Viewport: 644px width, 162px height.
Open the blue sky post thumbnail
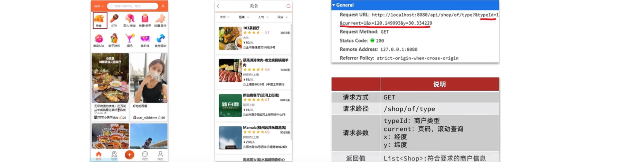(149, 136)
